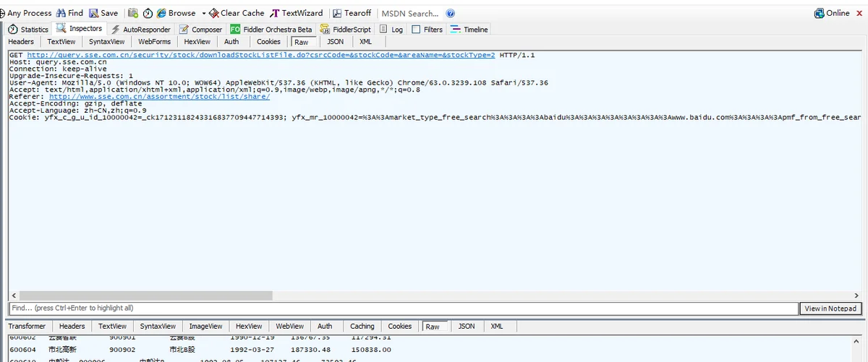Viewport: 868px width, 362px height.
Task: Open the Log tab
Action: (391, 30)
